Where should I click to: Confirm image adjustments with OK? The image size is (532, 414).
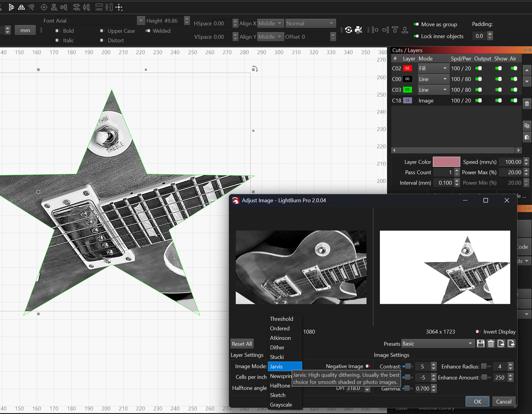coord(477,401)
